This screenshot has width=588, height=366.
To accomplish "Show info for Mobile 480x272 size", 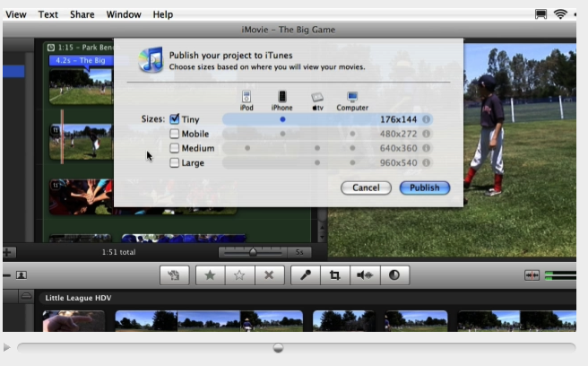I will [426, 134].
